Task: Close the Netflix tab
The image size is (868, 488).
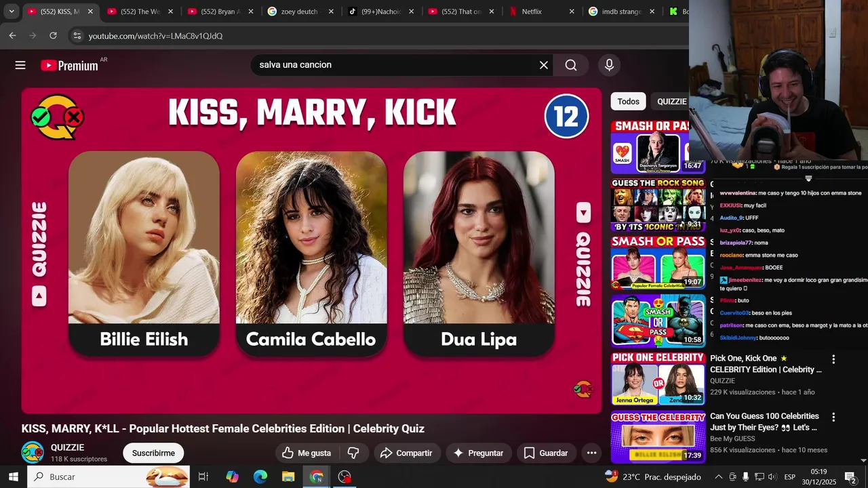Action: [572, 12]
